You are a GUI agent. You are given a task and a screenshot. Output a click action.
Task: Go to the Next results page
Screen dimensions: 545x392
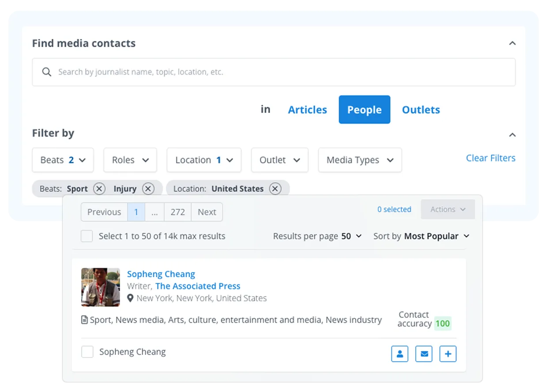coord(207,212)
